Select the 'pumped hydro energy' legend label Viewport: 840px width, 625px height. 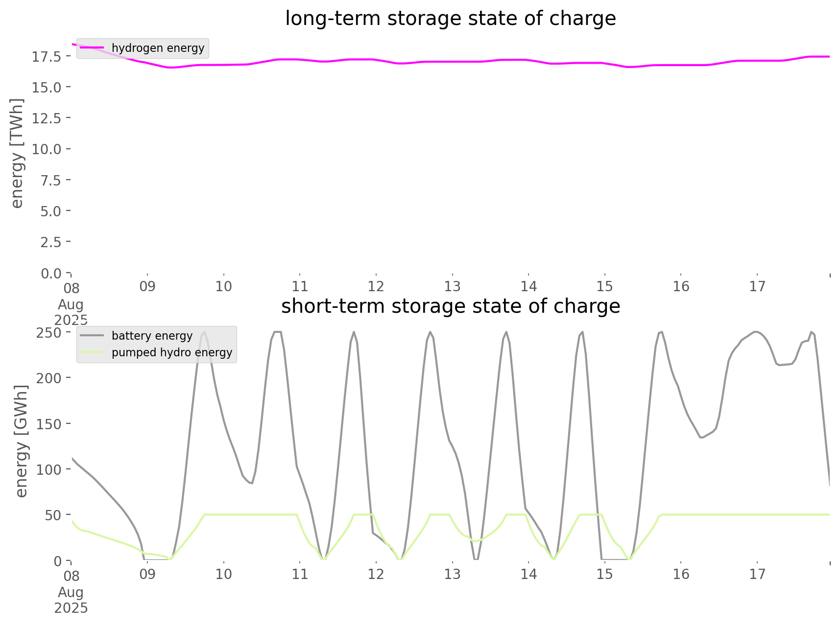tap(171, 352)
